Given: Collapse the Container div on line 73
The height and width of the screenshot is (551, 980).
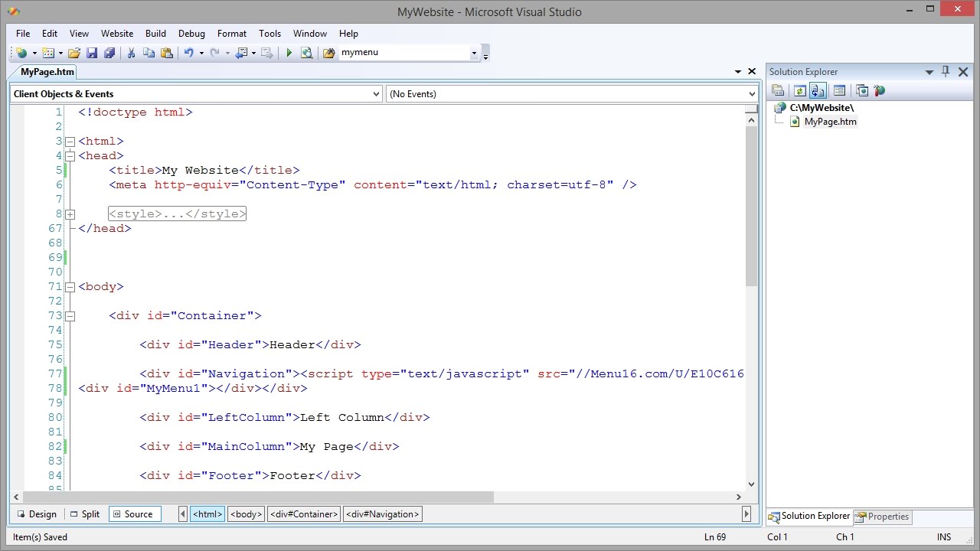Looking at the screenshot, I should [x=70, y=316].
